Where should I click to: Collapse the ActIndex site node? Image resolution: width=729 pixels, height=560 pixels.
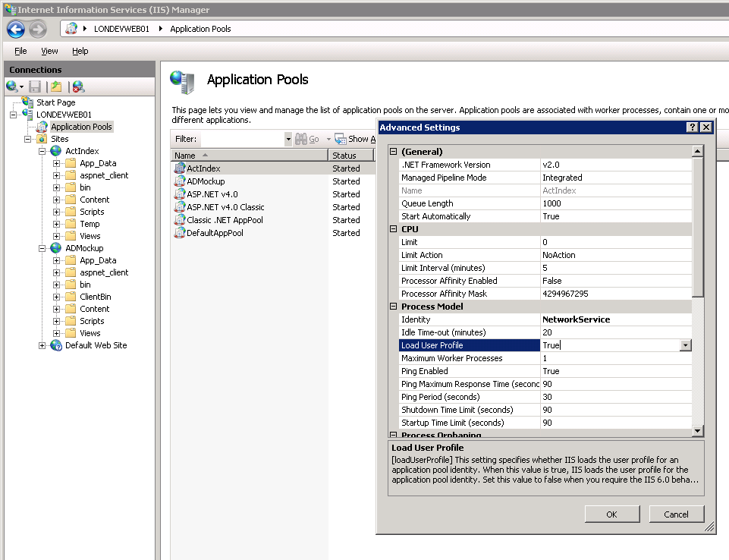coord(42,151)
